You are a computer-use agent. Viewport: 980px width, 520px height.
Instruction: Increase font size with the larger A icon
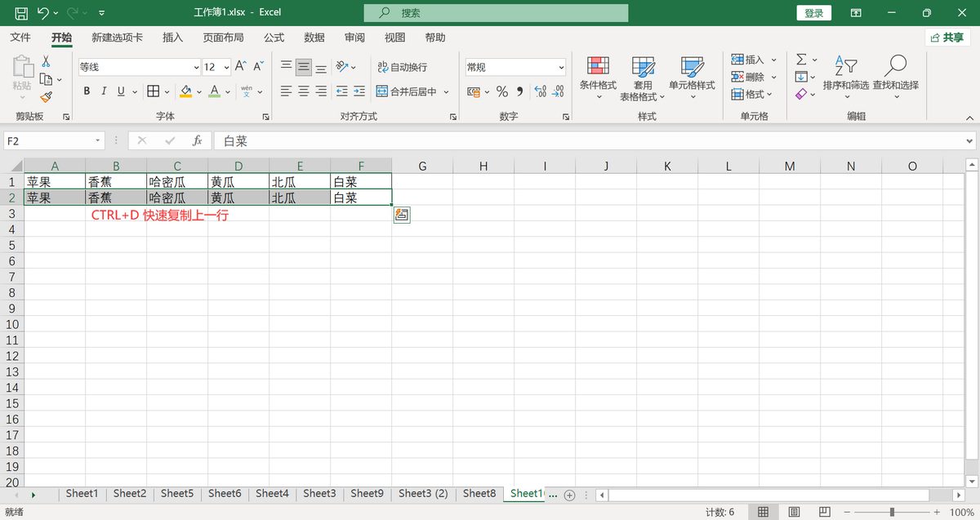240,67
